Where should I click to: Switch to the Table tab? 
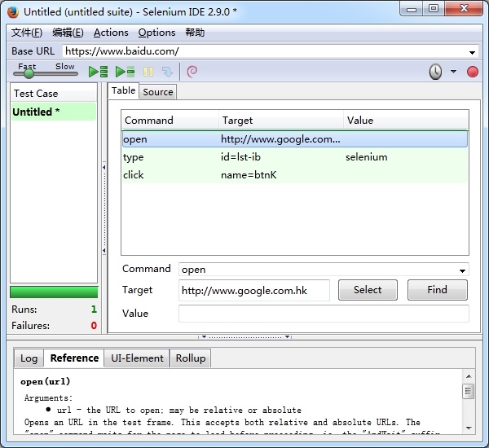point(124,90)
